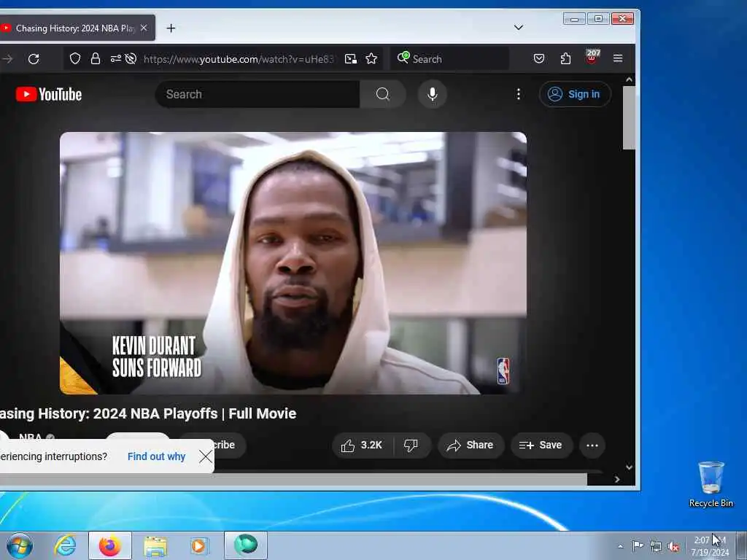The image size is (747, 560).
Task: Open a new tab with the plus button
Action: [x=171, y=28]
